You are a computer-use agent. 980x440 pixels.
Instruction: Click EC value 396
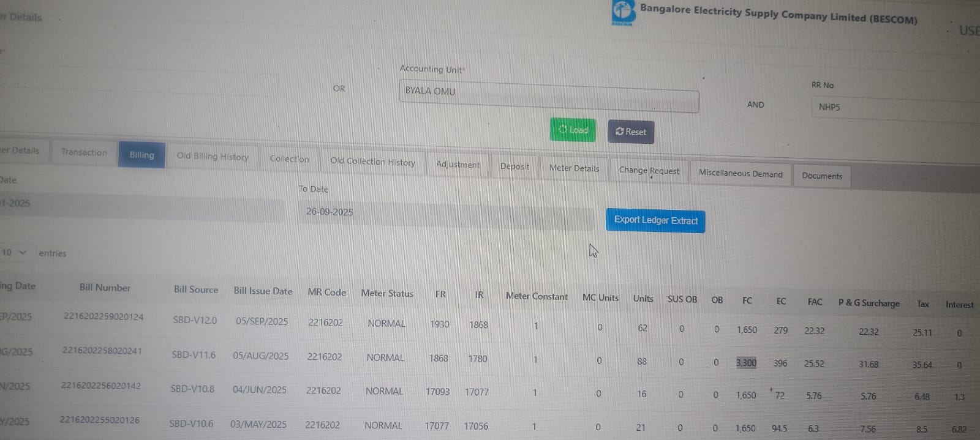(780, 363)
